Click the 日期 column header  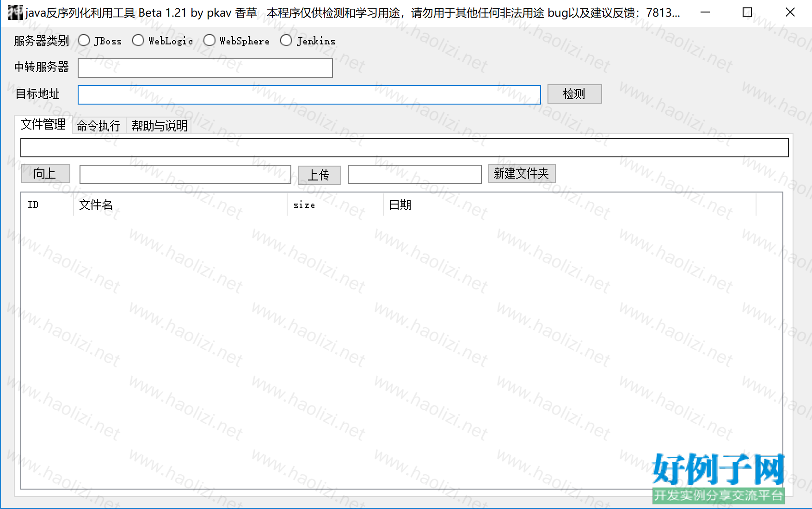[x=569, y=205]
